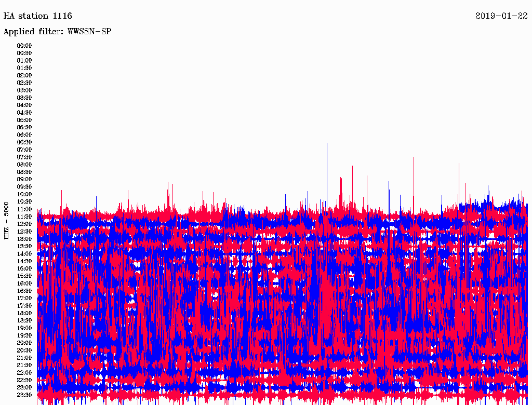The width and height of the screenshot is (532, 405).
Task: Select the 01:30 time label
Action: (x=24, y=68)
